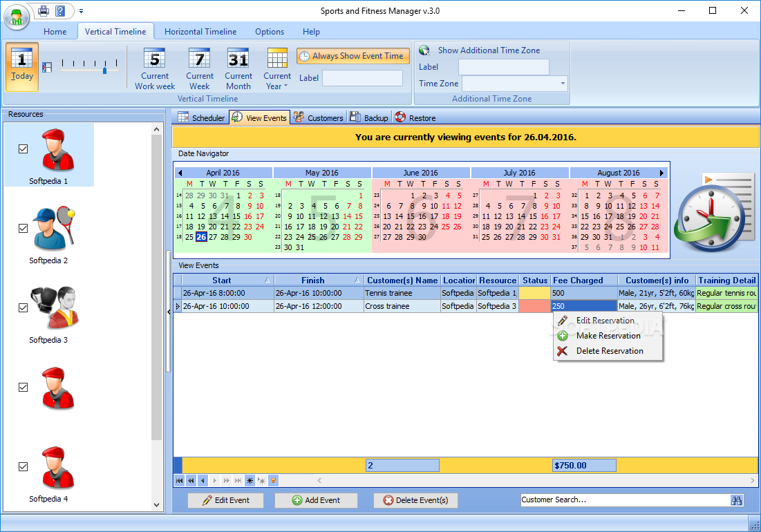
Task: Navigate to next month in Date Navigator
Action: click(x=661, y=173)
